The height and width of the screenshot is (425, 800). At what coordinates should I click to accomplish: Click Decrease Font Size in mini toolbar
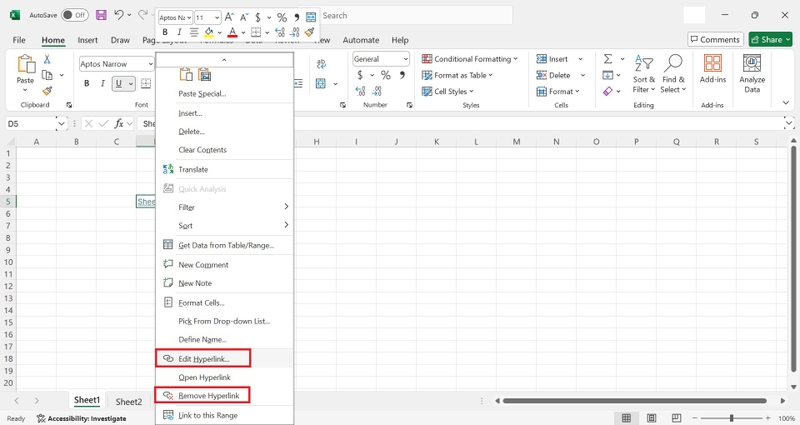tap(244, 17)
